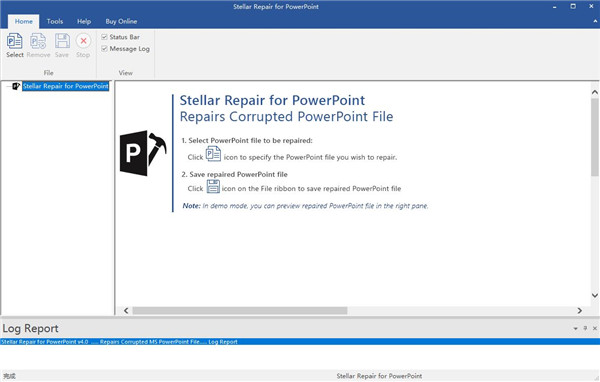Collapse the Stellar Repair for PowerPoint tree node
The height and width of the screenshot is (382, 600).
pyautogui.click(x=8, y=87)
